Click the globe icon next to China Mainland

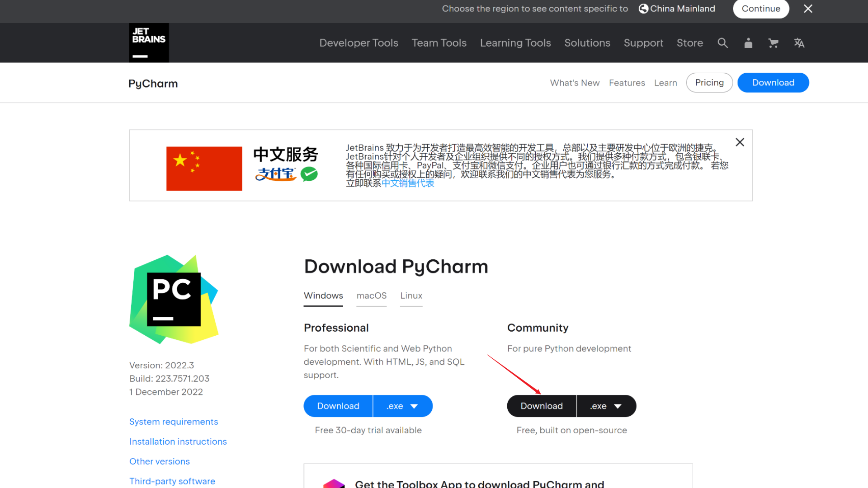click(643, 9)
